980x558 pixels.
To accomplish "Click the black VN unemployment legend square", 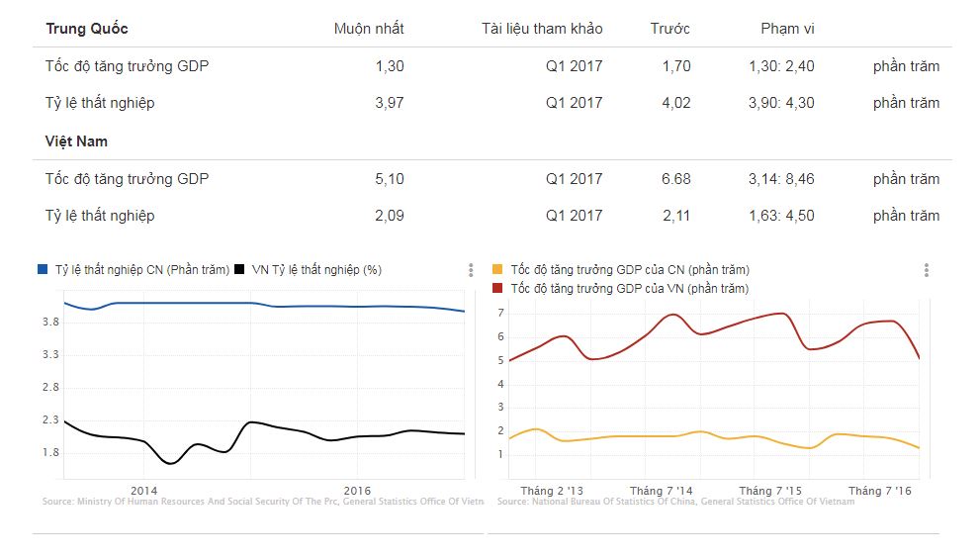I will (x=241, y=269).
